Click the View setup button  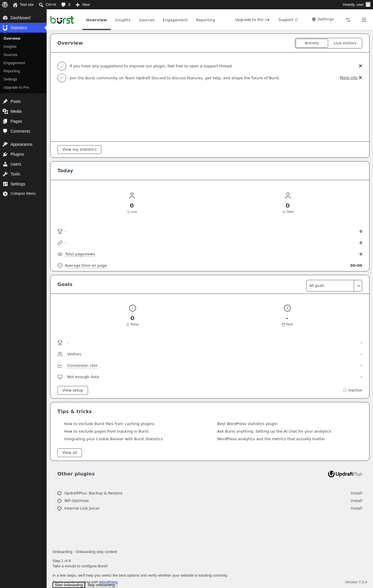click(73, 390)
